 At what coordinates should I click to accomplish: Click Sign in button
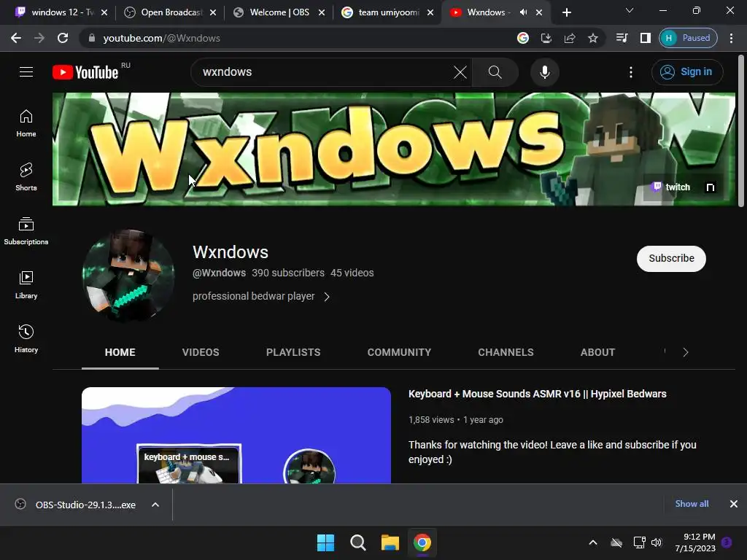point(687,72)
